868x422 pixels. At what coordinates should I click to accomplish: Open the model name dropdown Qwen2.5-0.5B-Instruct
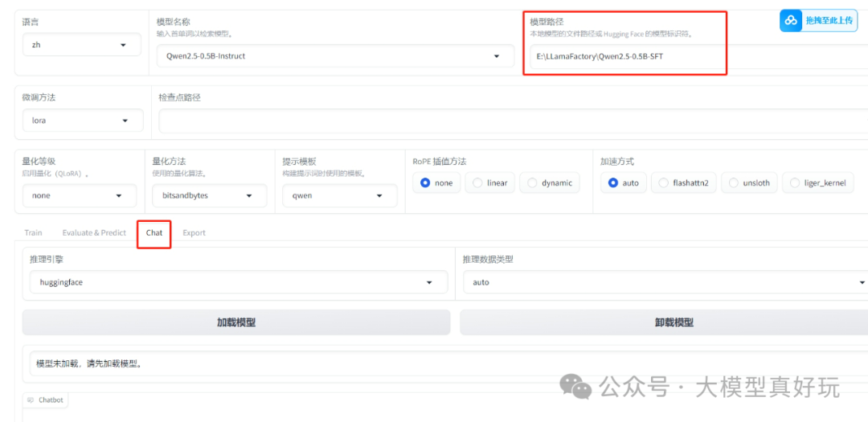pos(335,56)
